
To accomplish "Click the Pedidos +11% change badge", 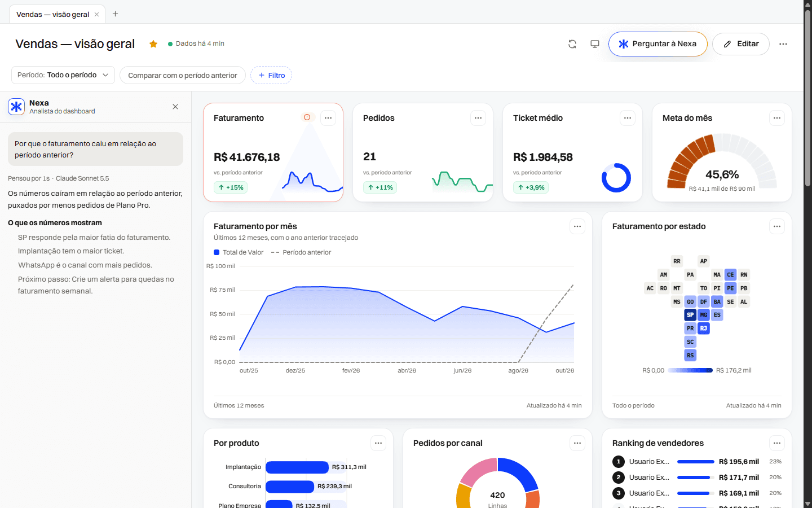I will click(381, 187).
